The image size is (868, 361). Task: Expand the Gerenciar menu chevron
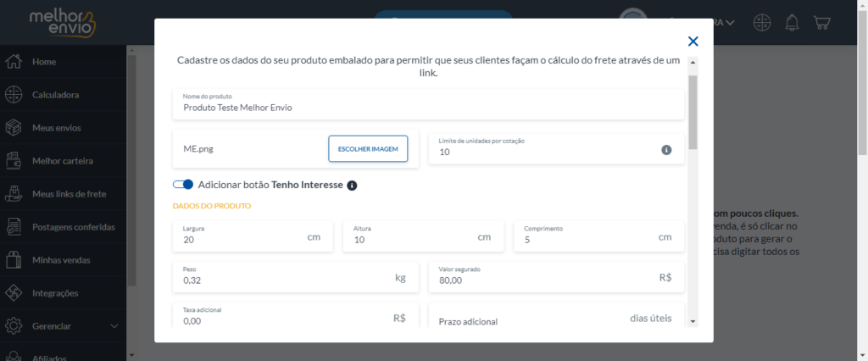(114, 326)
